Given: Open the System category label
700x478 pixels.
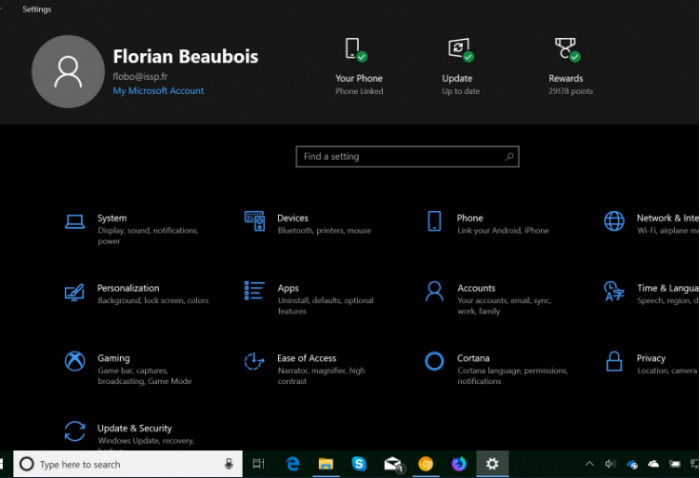Looking at the screenshot, I should pos(112,218).
